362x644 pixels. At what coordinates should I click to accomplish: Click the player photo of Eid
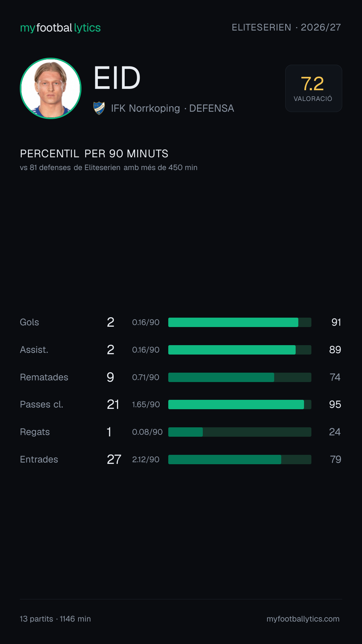click(51, 88)
